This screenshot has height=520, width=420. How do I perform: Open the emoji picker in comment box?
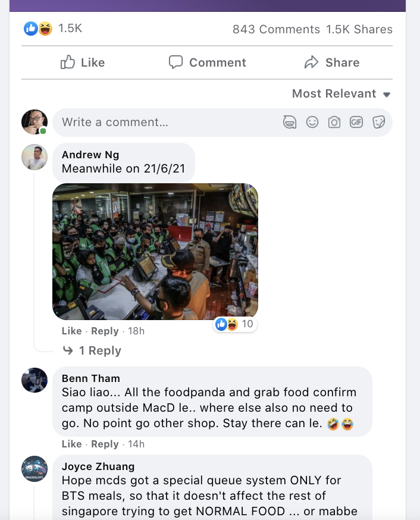312,123
